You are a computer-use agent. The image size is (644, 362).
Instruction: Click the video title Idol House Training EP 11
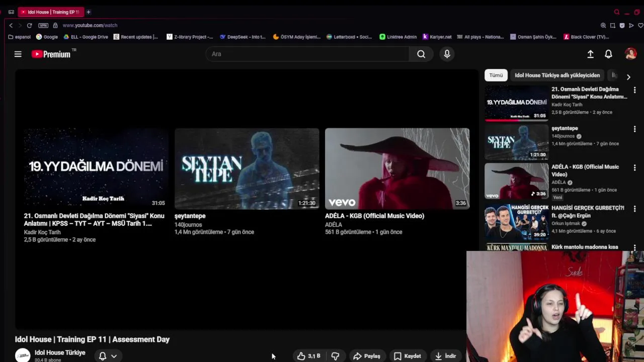click(x=92, y=339)
